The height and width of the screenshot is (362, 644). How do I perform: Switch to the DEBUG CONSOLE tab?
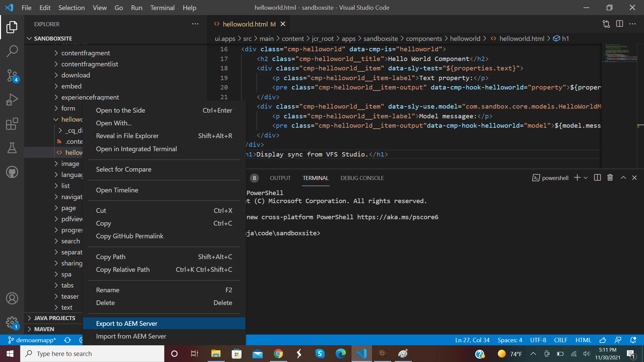pos(362,178)
